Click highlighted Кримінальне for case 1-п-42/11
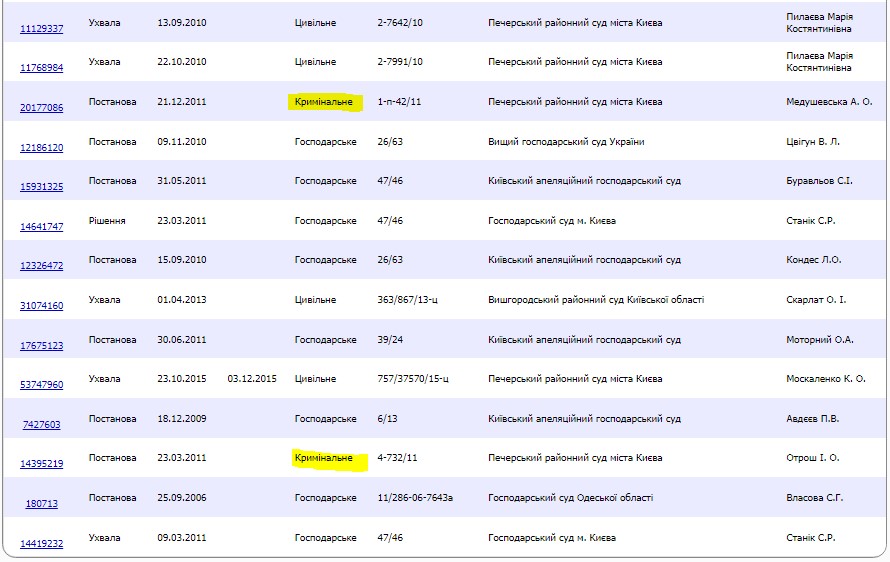 pyautogui.click(x=324, y=102)
